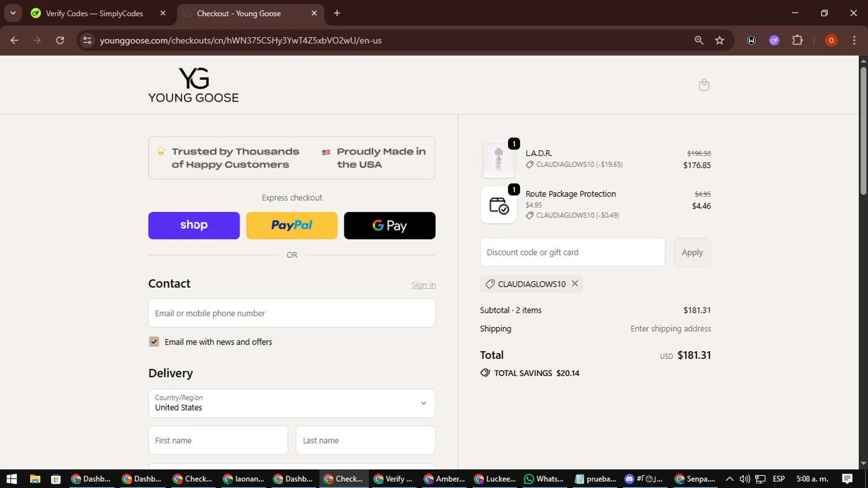Select the Checkout - Young Goose tab

pyautogui.click(x=238, y=13)
